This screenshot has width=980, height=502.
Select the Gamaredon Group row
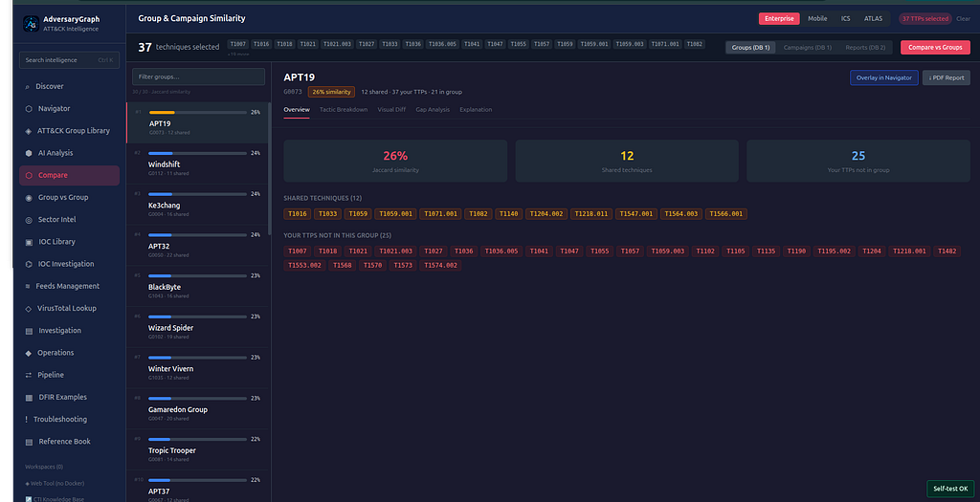197,409
